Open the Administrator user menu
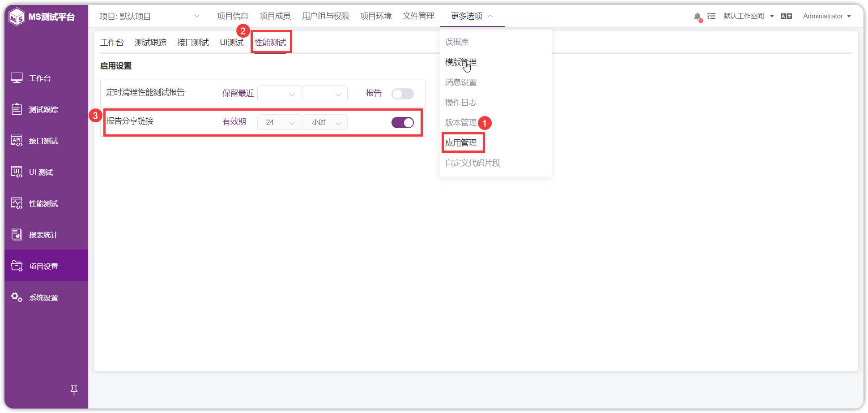The image size is (868, 413). (x=827, y=16)
